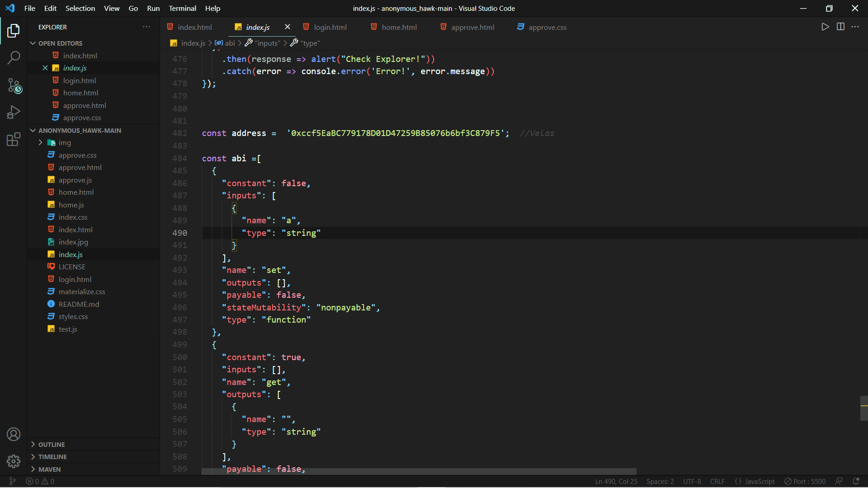Image resolution: width=868 pixels, height=488 pixels.
Task: Open the Terminal menu
Action: coord(182,8)
